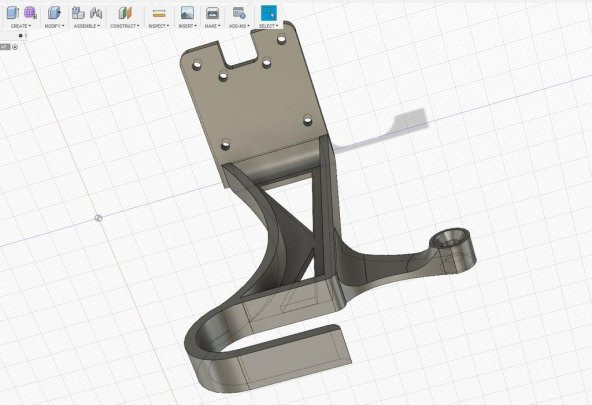Select the Press Pull modify icon

[54, 12]
